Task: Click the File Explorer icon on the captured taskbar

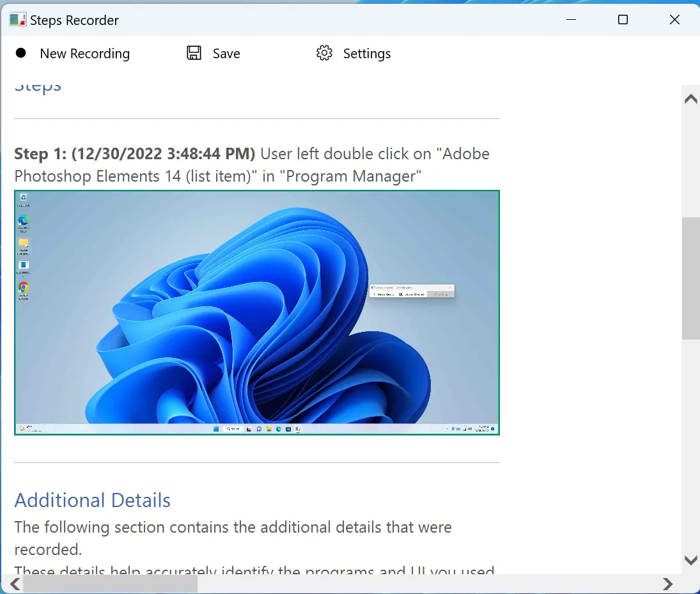Action: (269, 429)
